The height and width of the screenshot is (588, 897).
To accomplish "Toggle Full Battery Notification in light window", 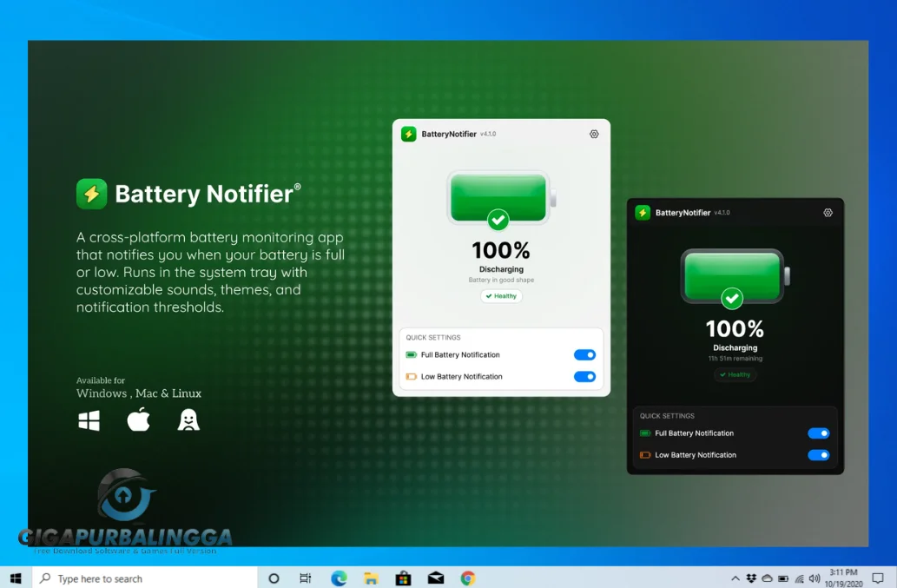I will tap(584, 354).
